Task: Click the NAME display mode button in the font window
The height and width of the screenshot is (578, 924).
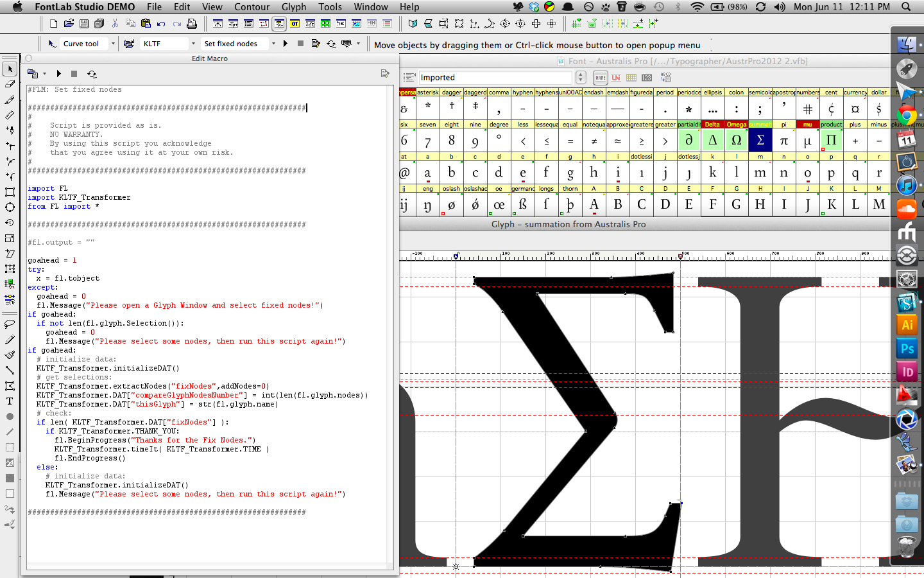Action: pos(601,77)
